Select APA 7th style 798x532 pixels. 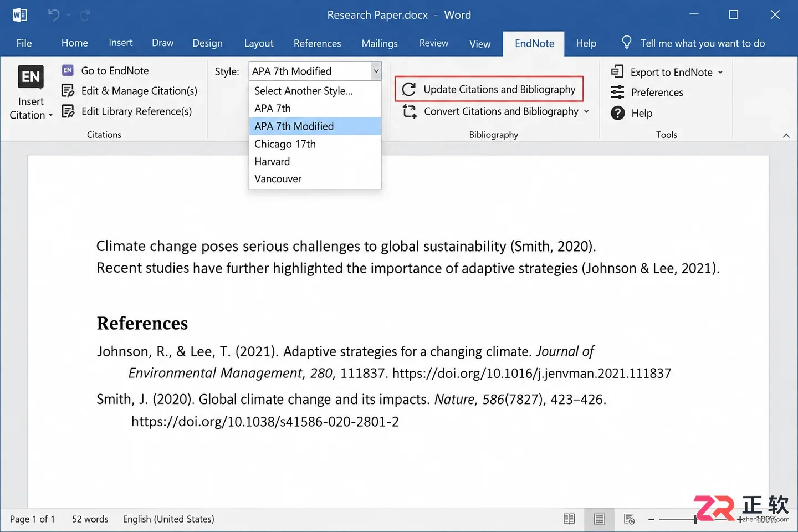(x=315, y=109)
